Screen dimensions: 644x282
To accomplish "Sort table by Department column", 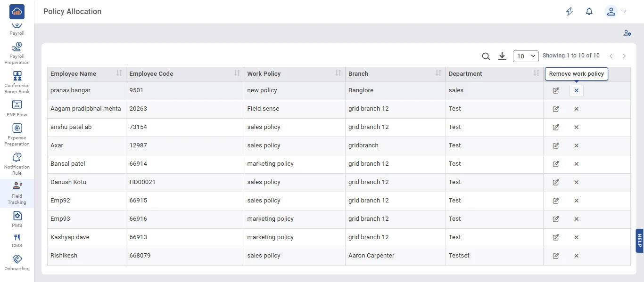I will (x=536, y=73).
